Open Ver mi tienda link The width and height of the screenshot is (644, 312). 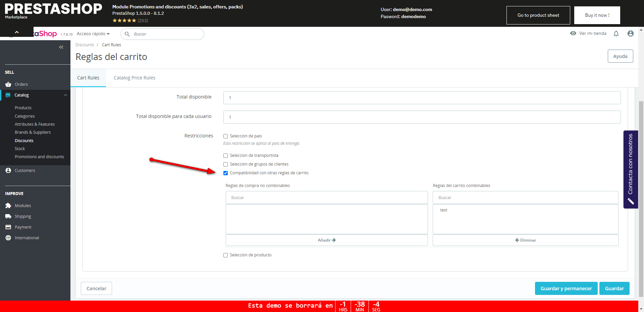point(588,34)
